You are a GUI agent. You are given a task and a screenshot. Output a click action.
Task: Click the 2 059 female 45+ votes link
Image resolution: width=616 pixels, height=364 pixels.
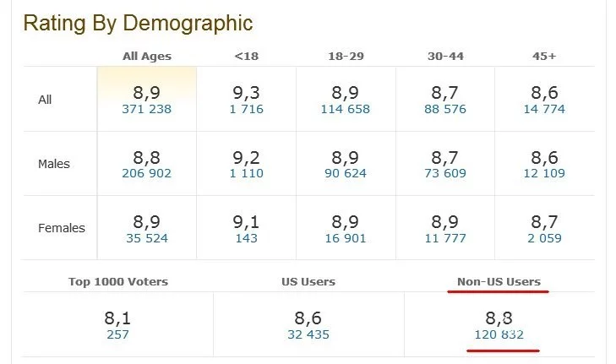pos(543,238)
